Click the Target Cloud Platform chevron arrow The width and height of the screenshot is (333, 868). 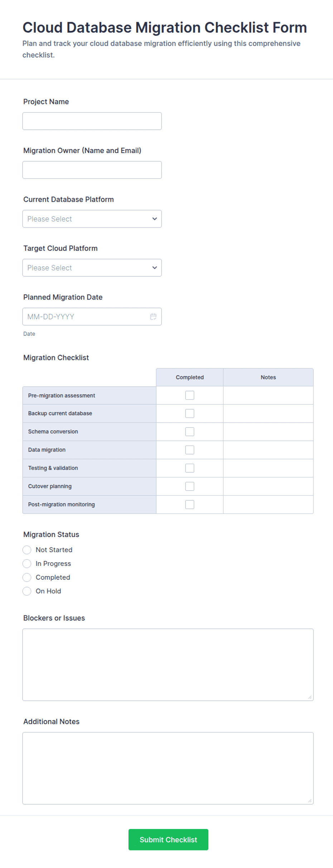(155, 268)
